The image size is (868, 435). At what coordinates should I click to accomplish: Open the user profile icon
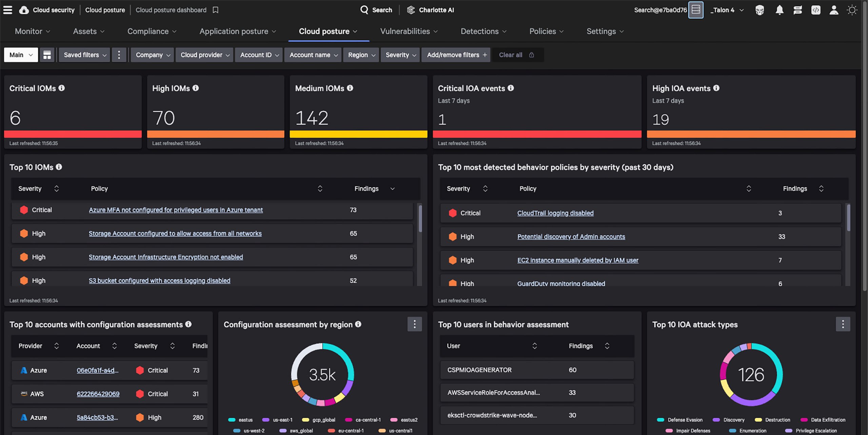click(834, 10)
